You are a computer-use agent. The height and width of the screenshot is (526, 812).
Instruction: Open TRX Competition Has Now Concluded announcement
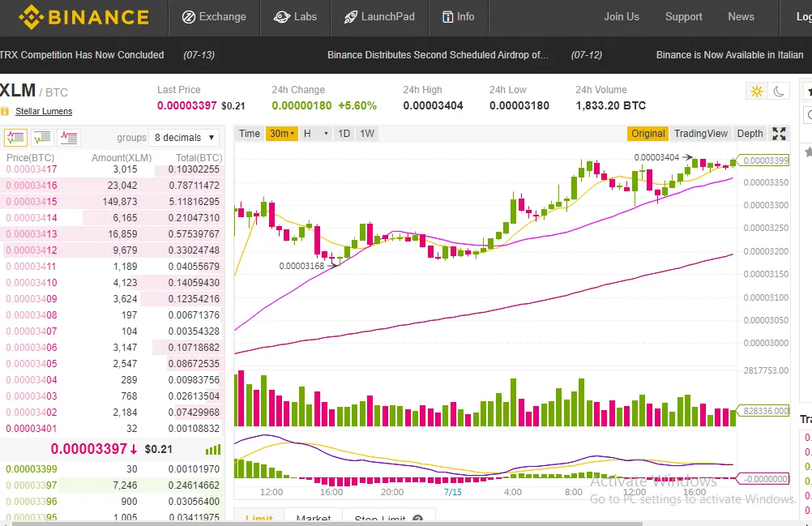(x=82, y=55)
